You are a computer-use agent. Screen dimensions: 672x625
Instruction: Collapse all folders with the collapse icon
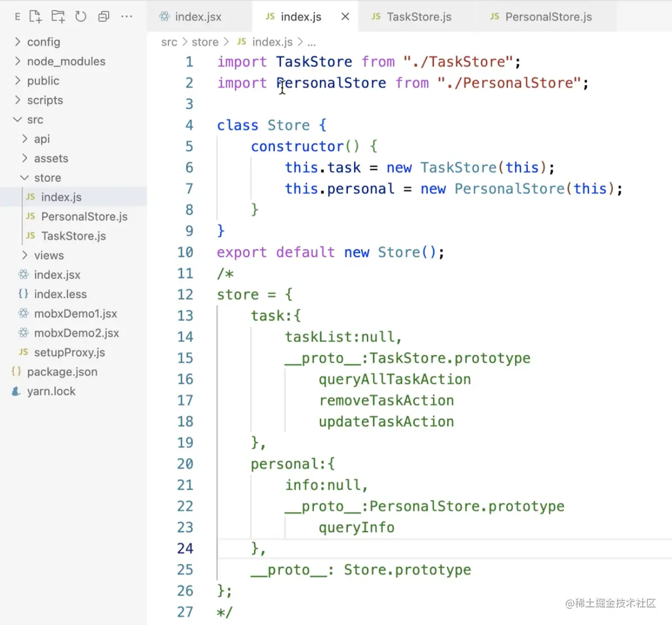click(x=104, y=17)
